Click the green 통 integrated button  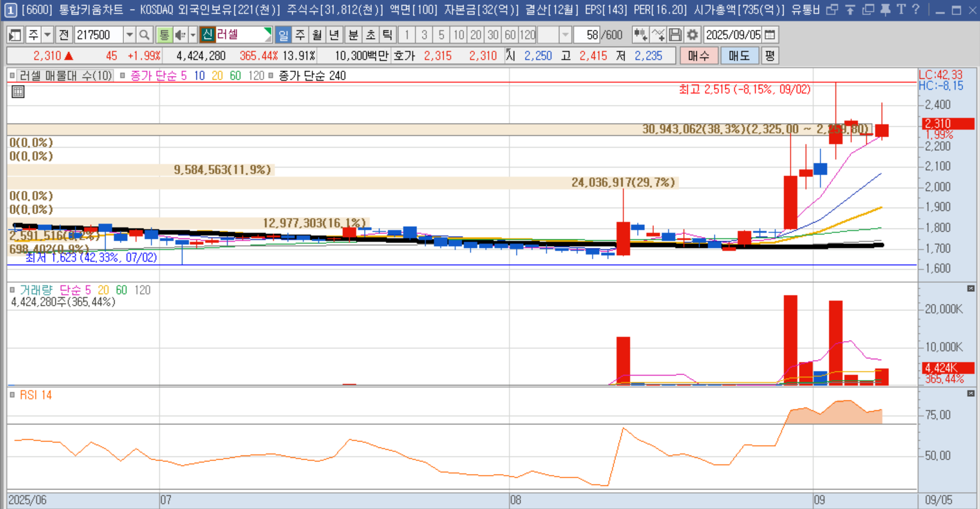[164, 35]
